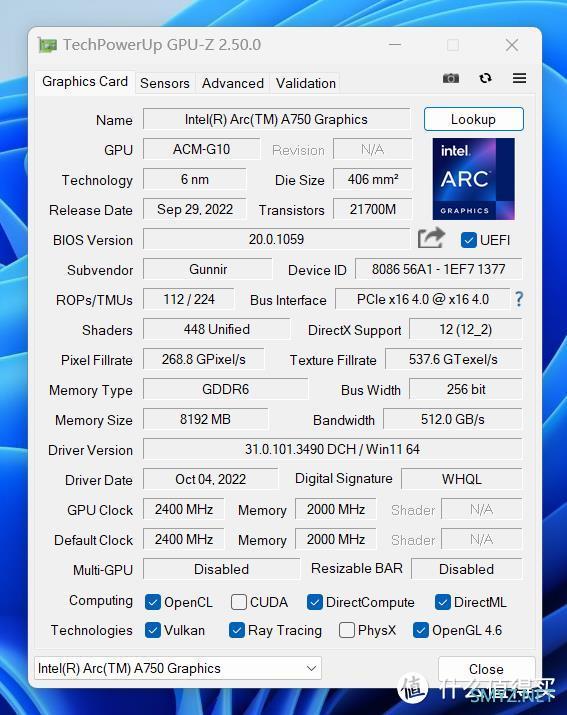Click the refresh icon in the toolbar
567x715 pixels.
(x=485, y=78)
